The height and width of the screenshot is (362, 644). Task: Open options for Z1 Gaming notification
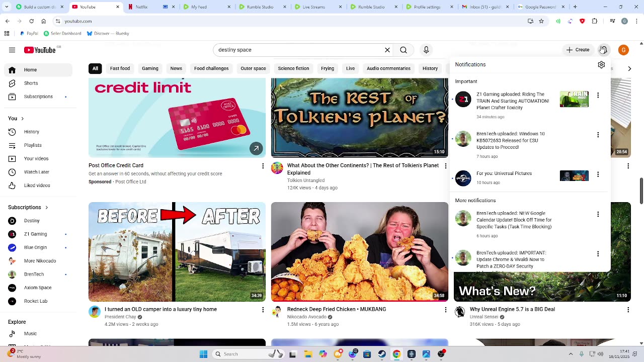[598, 95]
